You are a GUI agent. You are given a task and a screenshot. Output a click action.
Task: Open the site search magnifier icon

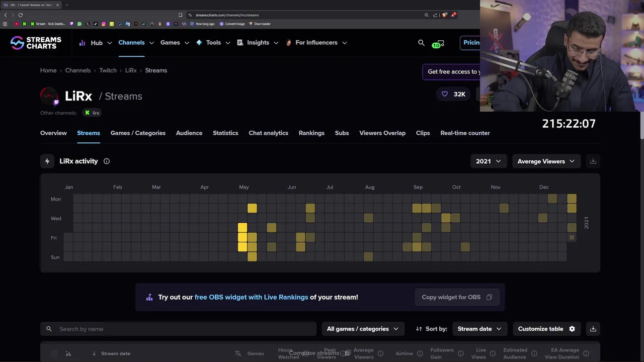(421, 43)
